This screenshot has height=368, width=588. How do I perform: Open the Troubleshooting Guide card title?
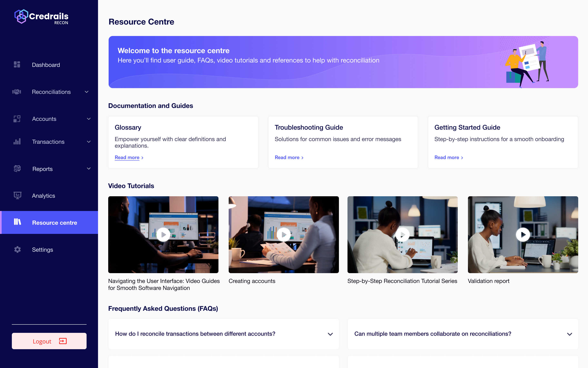click(x=309, y=127)
